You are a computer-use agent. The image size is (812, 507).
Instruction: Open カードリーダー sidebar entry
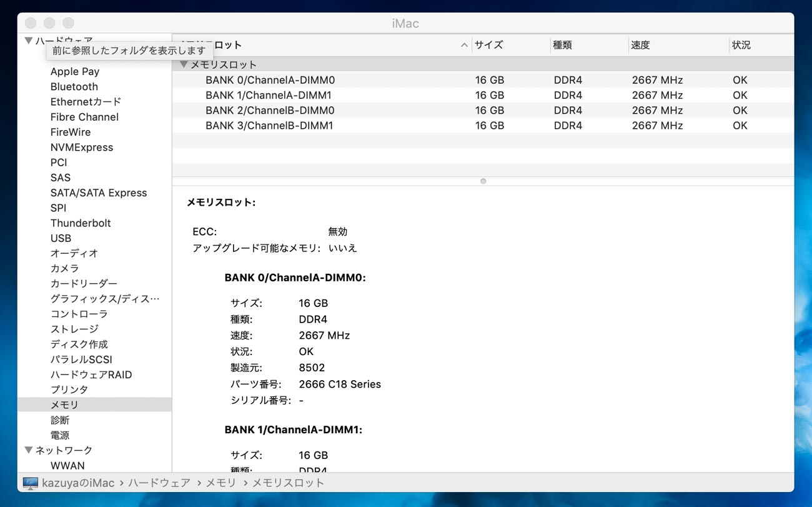point(84,283)
